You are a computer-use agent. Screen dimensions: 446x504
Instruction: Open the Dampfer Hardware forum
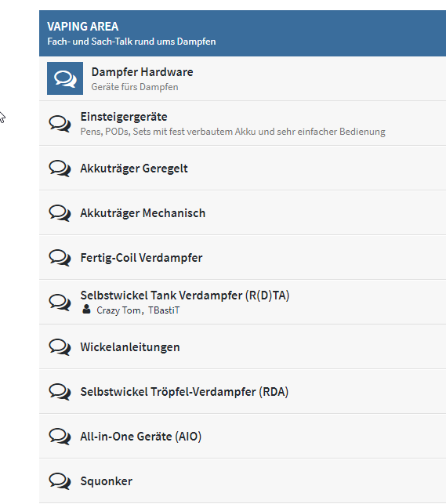pos(143,72)
